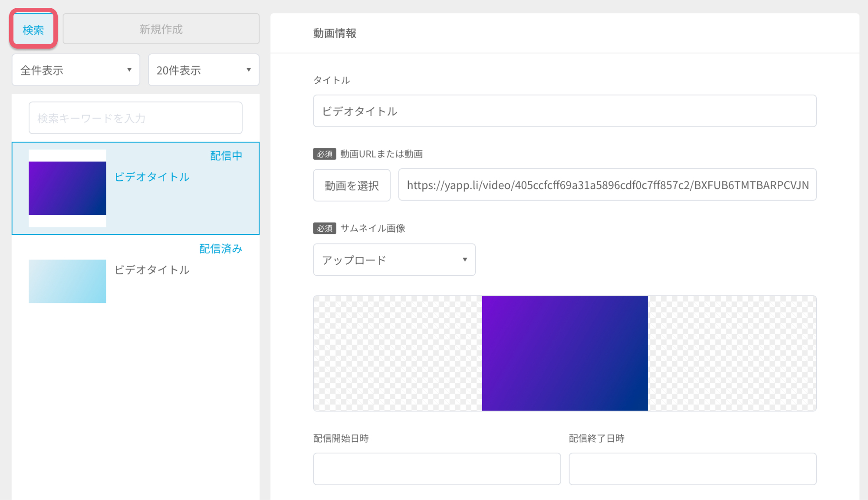Open the ビデオタイトル entry marked 配信済み
The width and height of the screenshot is (868, 500).
point(152,270)
